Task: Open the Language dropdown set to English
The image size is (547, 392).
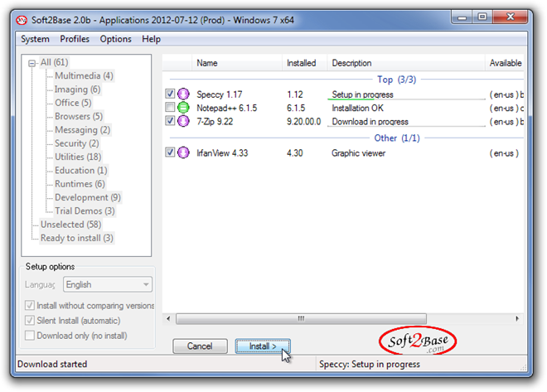Action: pos(108,284)
